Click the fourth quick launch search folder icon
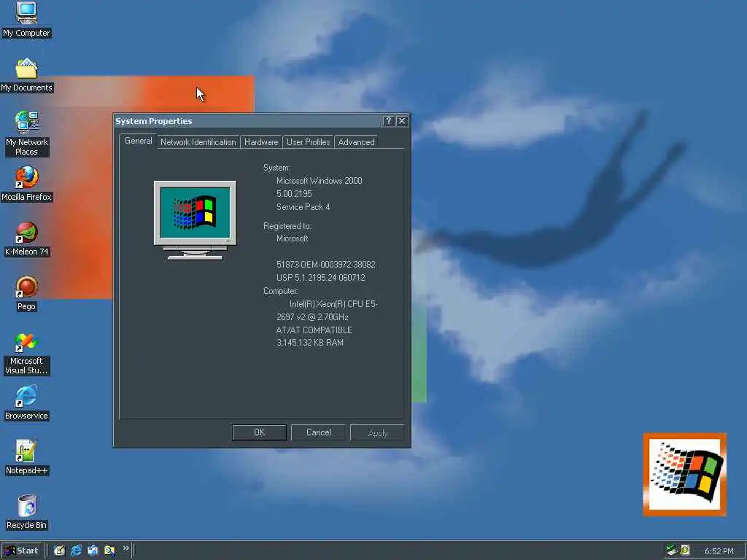Image resolution: width=747 pixels, height=560 pixels. pos(109,551)
